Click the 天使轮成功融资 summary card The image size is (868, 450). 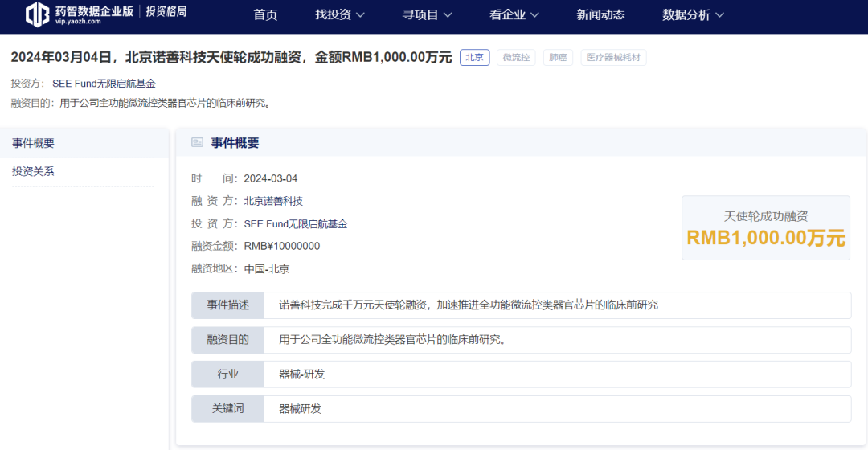pos(766,227)
